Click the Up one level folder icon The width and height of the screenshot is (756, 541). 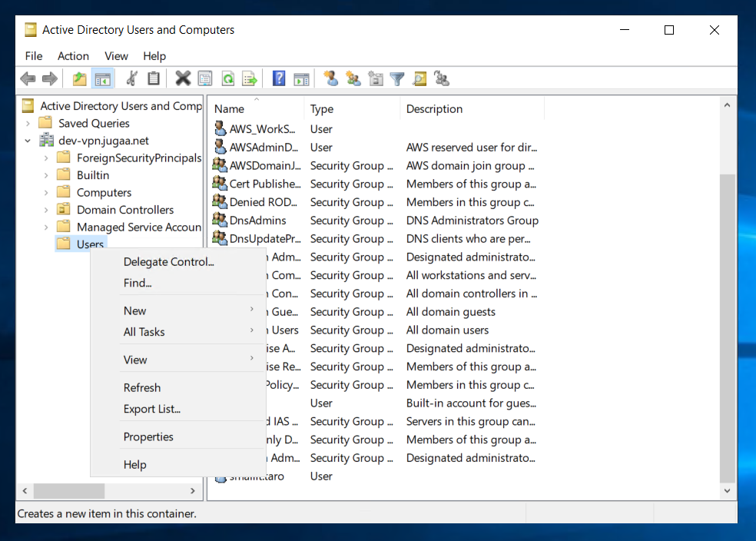tap(79, 78)
